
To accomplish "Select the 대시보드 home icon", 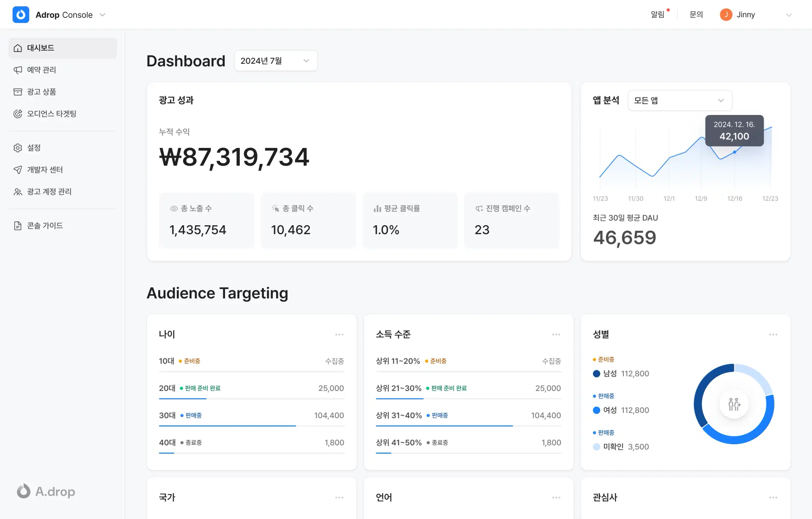I will click(x=17, y=48).
